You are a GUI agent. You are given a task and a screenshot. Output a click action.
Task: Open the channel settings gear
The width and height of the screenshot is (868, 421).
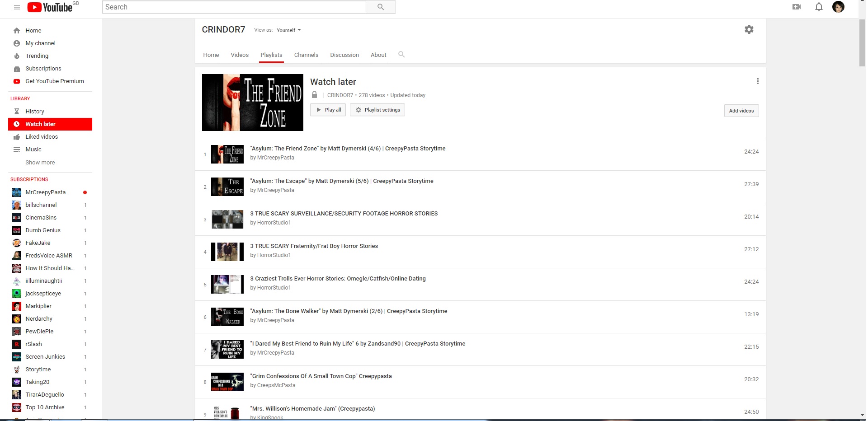pos(749,29)
